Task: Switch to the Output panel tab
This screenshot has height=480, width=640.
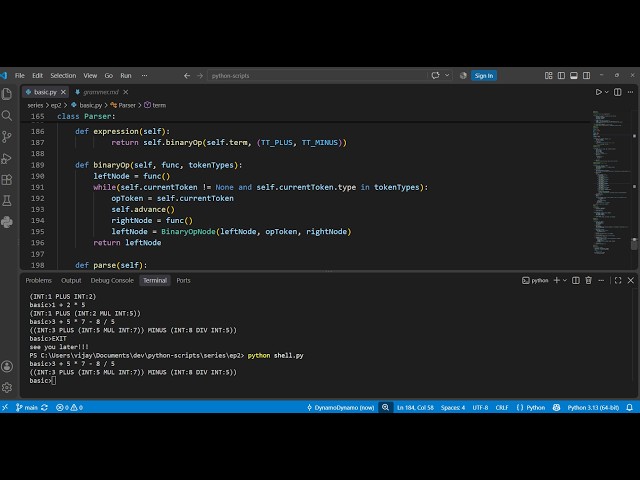Action: (71, 280)
